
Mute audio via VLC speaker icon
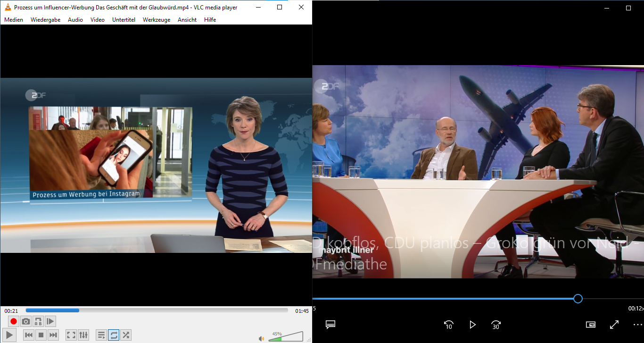pos(261,338)
